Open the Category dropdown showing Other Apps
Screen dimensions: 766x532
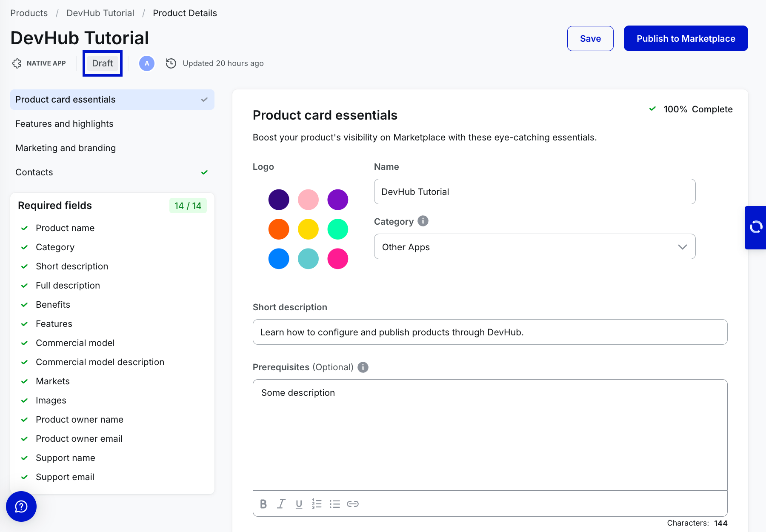[534, 247]
